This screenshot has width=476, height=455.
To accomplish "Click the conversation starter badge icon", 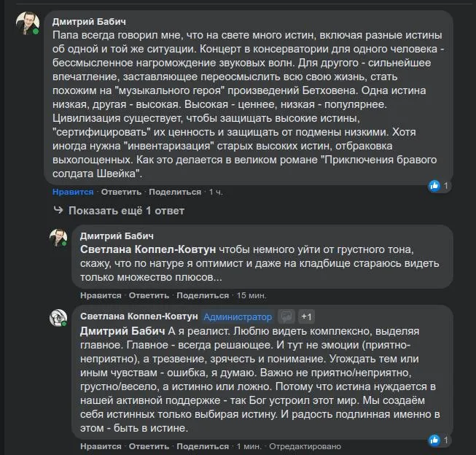I will tap(287, 316).
